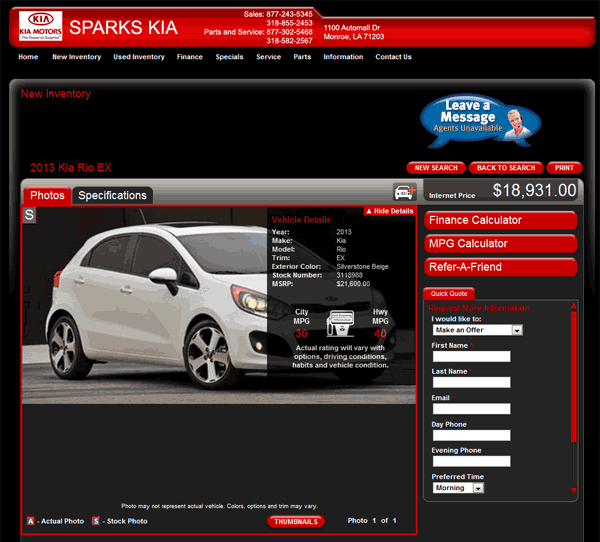This screenshot has width=600, height=542.
Task: Click the New Inventory page heading
Action: tap(55, 93)
